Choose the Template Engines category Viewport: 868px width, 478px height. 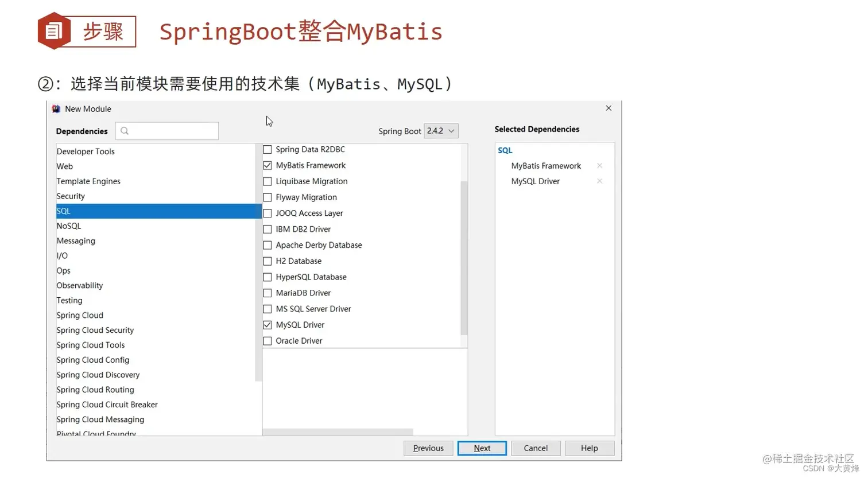point(155,181)
